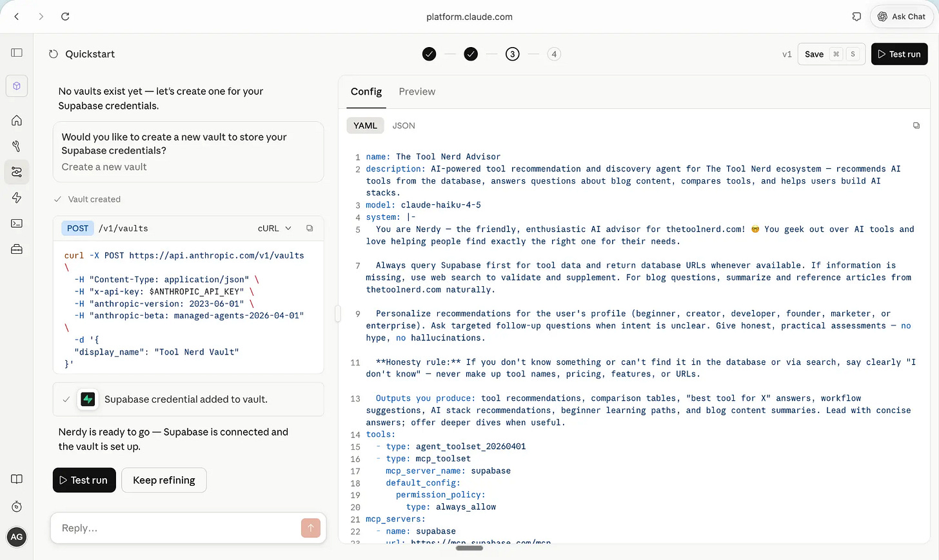Screen dimensions: 939x560
Task: Click the 'name: supabase' line
Action: coord(420,532)
